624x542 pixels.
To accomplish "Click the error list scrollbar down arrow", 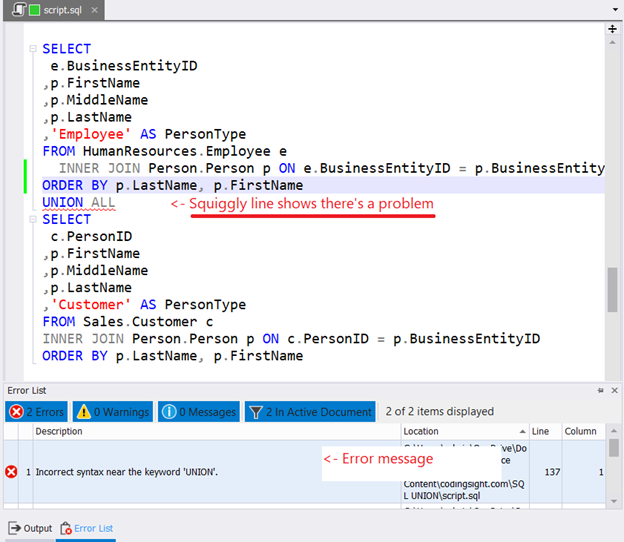I will coord(614,501).
